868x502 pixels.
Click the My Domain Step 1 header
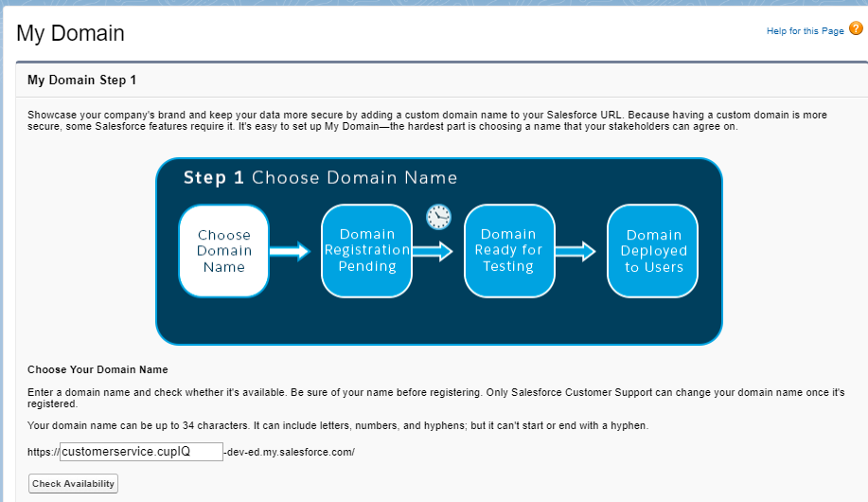[x=82, y=80]
